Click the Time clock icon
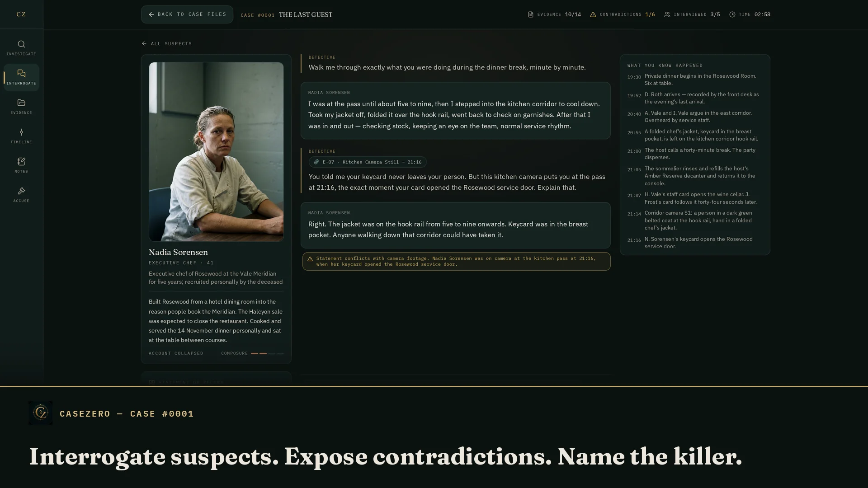 click(732, 14)
